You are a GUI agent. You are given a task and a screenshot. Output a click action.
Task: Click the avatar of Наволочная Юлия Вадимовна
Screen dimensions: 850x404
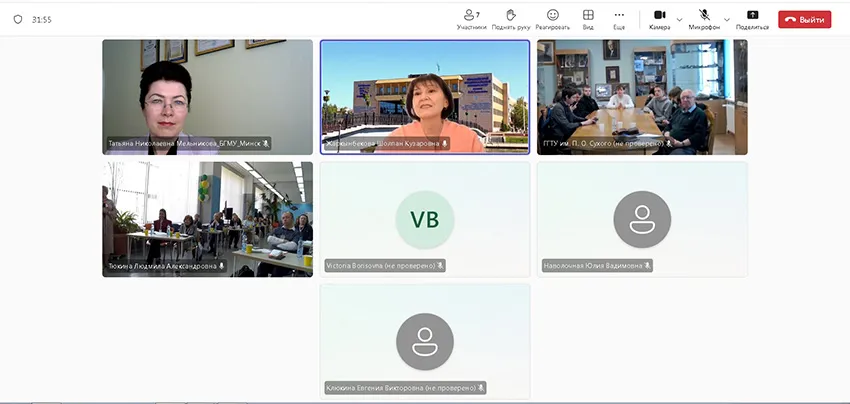(x=642, y=220)
